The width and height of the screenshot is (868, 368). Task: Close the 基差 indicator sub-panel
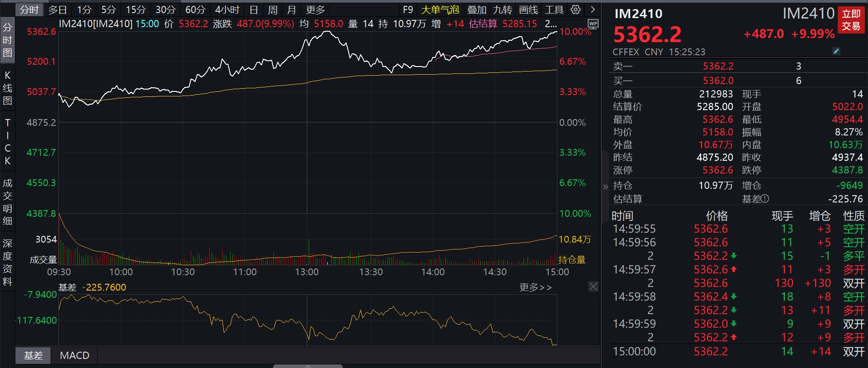click(x=593, y=286)
